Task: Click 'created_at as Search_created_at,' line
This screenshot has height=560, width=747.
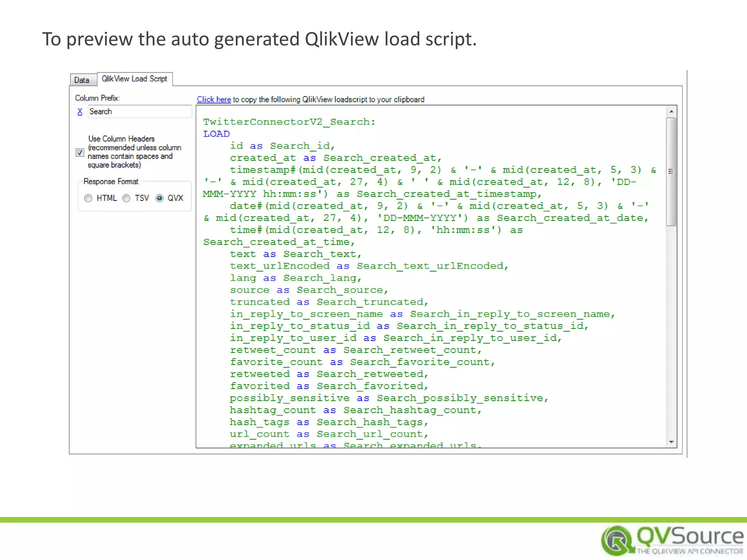Action: [x=336, y=158]
